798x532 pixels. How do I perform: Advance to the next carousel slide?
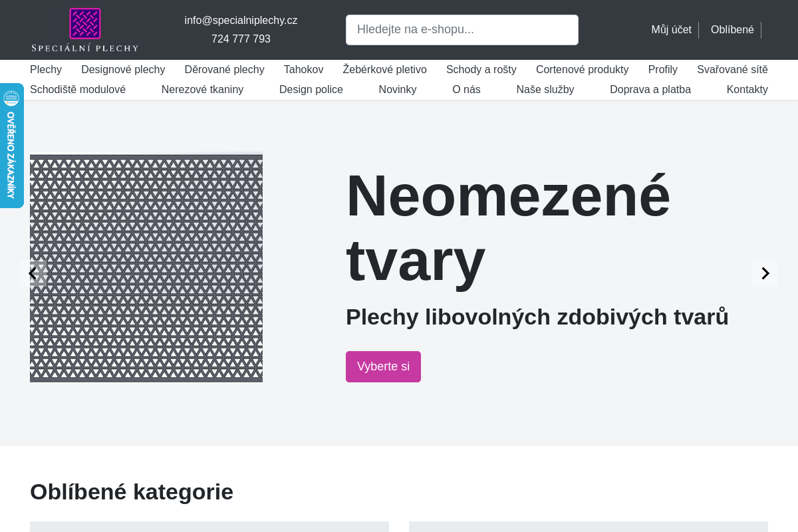[x=765, y=273]
